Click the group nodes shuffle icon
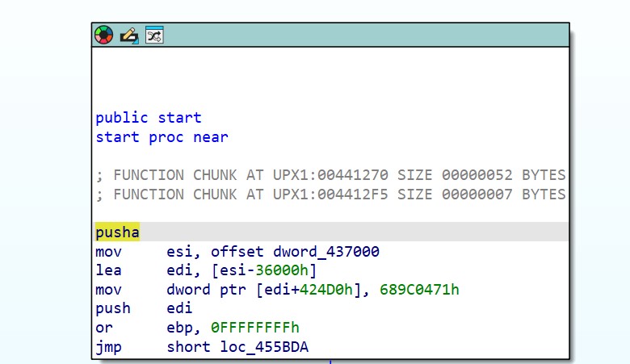 (154, 35)
